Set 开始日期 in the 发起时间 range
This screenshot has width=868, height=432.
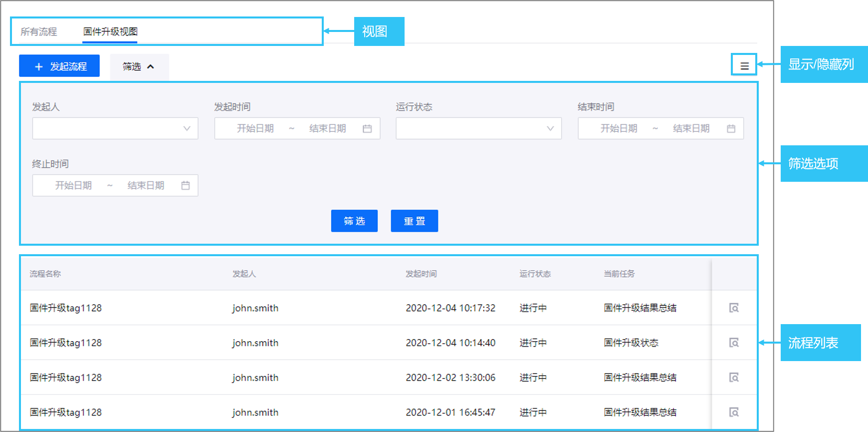(x=255, y=129)
